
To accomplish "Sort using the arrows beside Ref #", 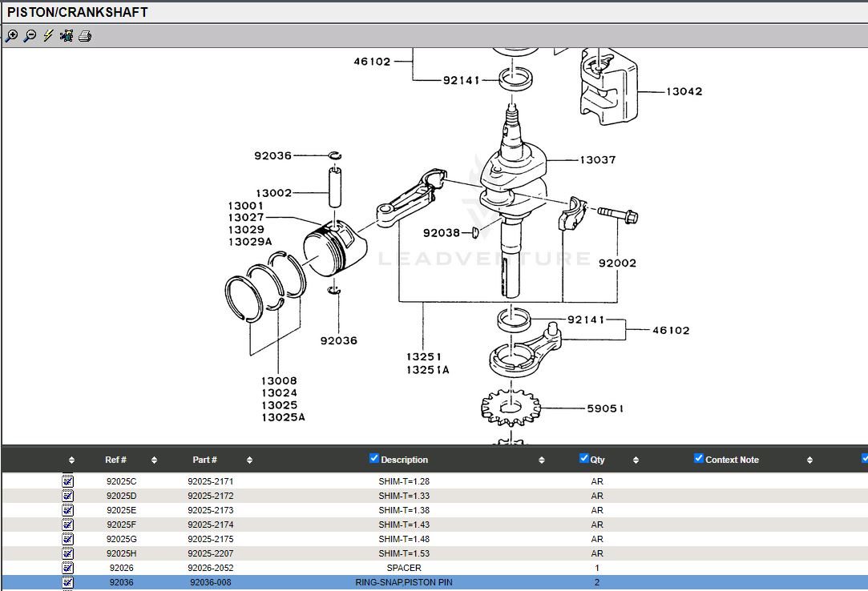I will coord(154,460).
